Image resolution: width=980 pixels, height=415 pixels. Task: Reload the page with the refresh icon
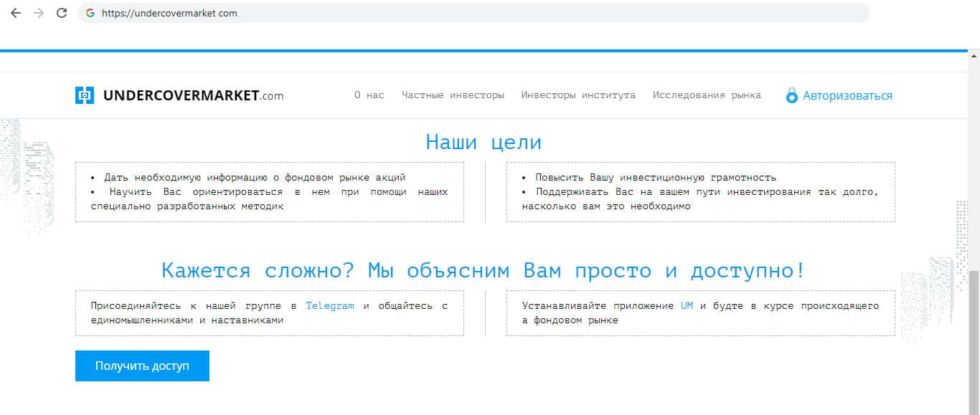pyautogui.click(x=62, y=13)
